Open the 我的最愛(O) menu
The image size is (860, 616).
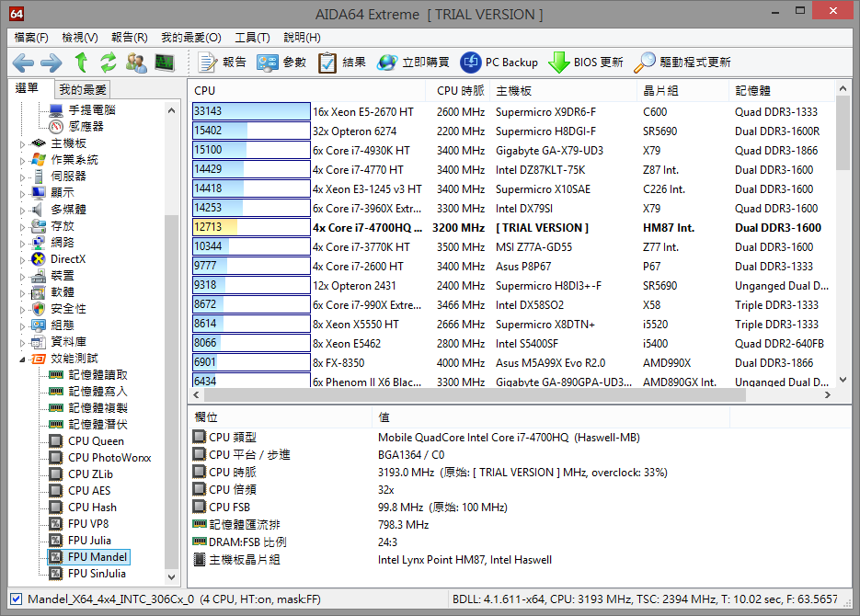tap(191, 38)
